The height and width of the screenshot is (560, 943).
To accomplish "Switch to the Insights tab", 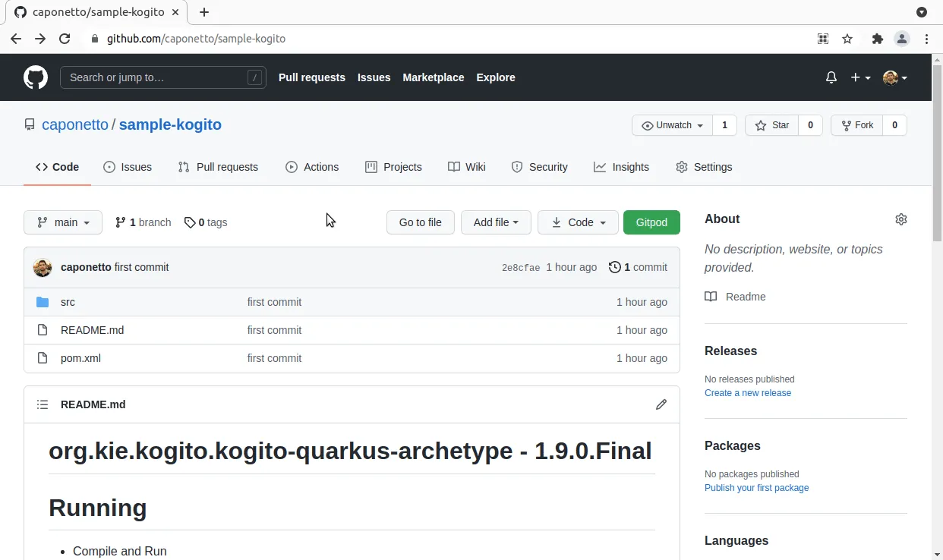I will pyautogui.click(x=621, y=167).
